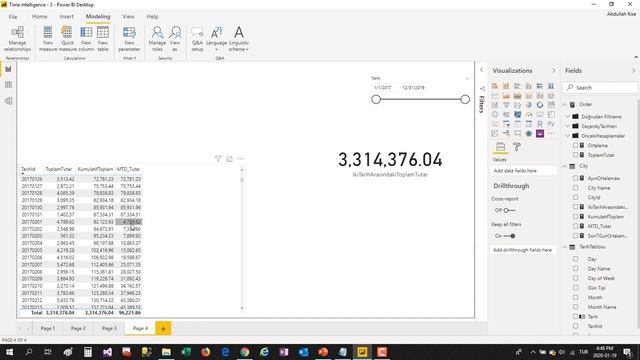Open Excel from the taskbar
This screenshot has height=360, width=640.
(x=186, y=352)
